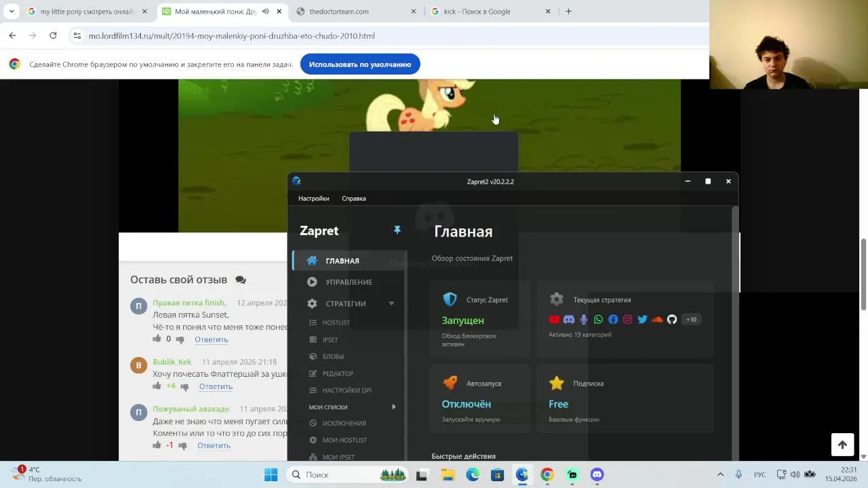Open МОИ IPSET in the sidebar

point(338,457)
